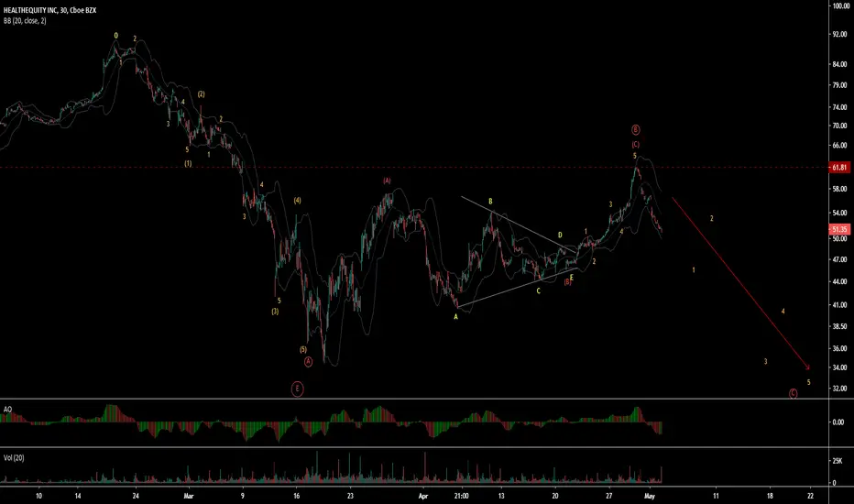Click 79.00 on the price axis
Viewport: 854px width, 504px height.
(839, 85)
